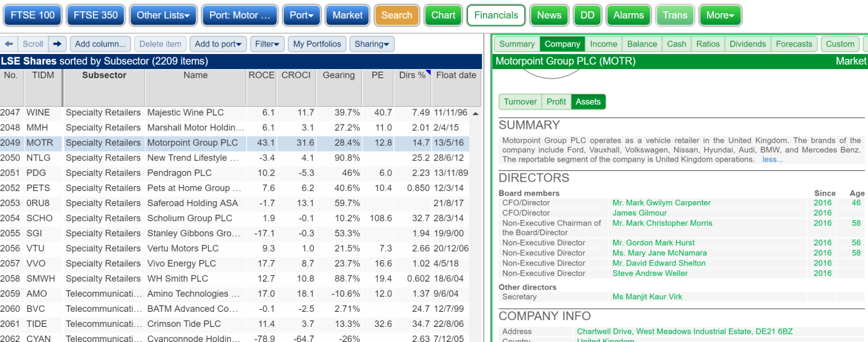
Task: Open the Alarms view
Action: pyautogui.click(x=629, y=15)
